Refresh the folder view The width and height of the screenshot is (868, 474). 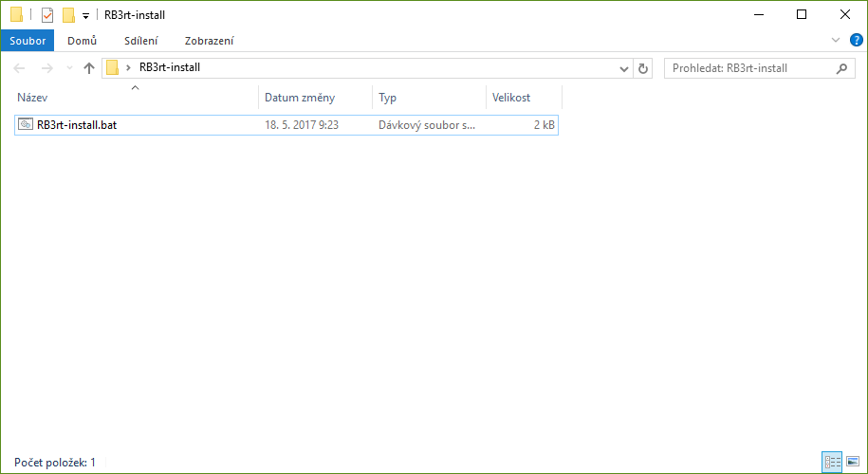(642, 68)
